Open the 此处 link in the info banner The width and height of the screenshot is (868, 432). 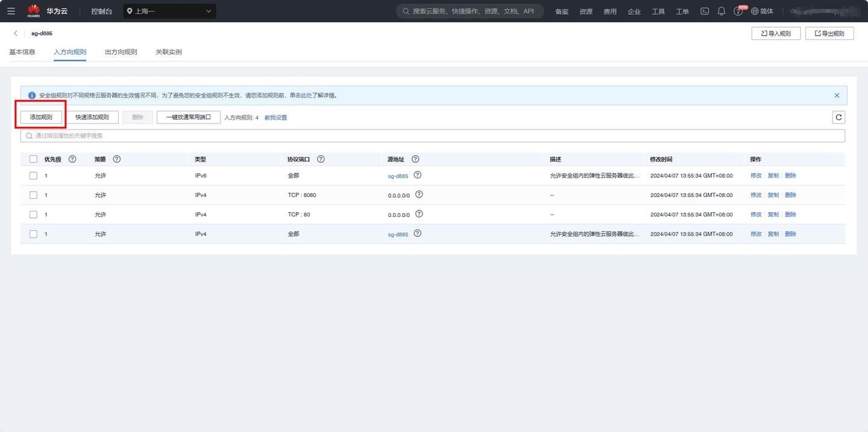(x=306, y=95)
